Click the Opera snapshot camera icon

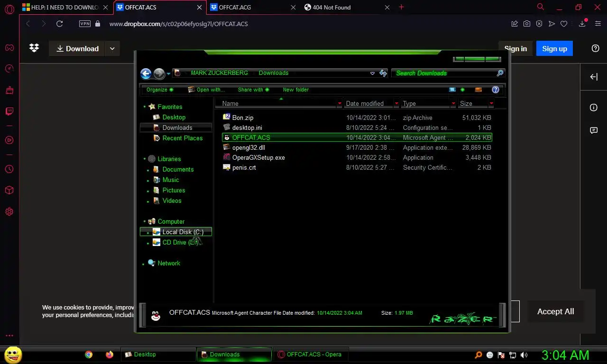click(527, 24)
